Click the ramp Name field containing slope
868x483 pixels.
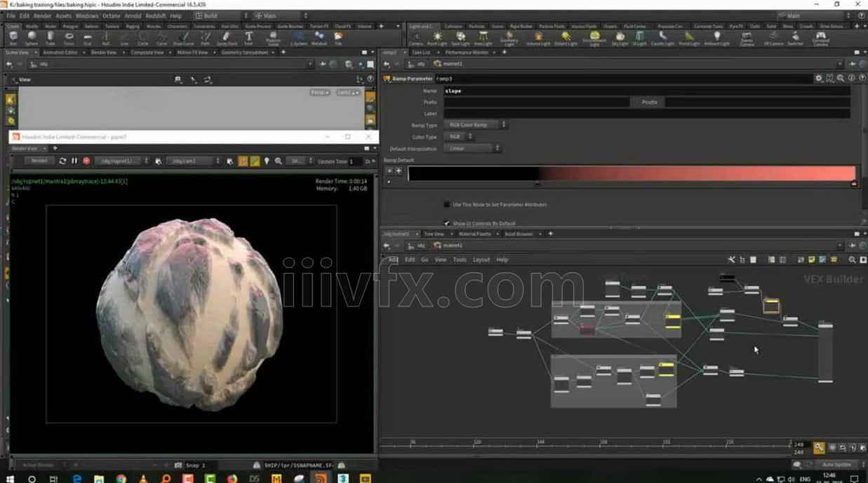tap(646, 91)
